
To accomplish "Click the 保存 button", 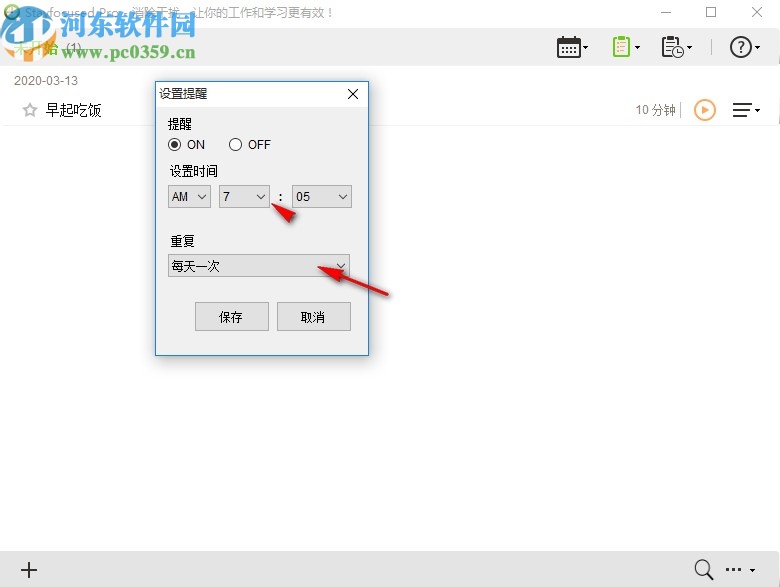I will tap(232, 316).
